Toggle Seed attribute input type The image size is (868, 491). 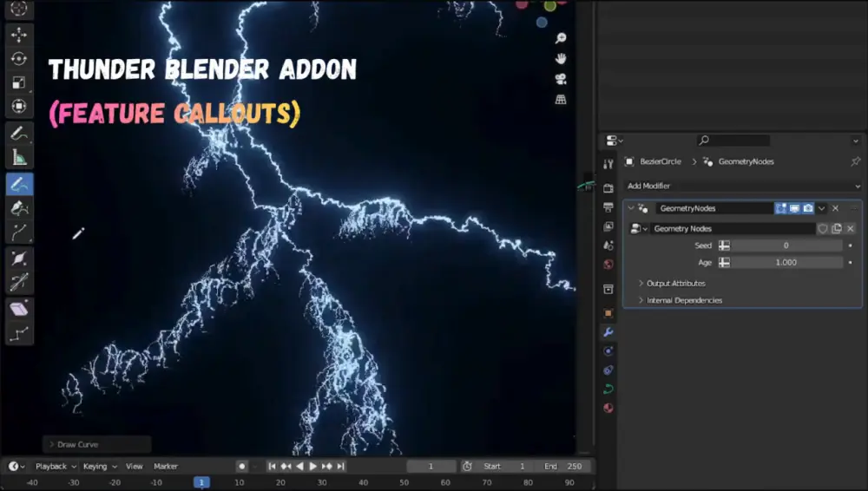click(x=724, y=245)
